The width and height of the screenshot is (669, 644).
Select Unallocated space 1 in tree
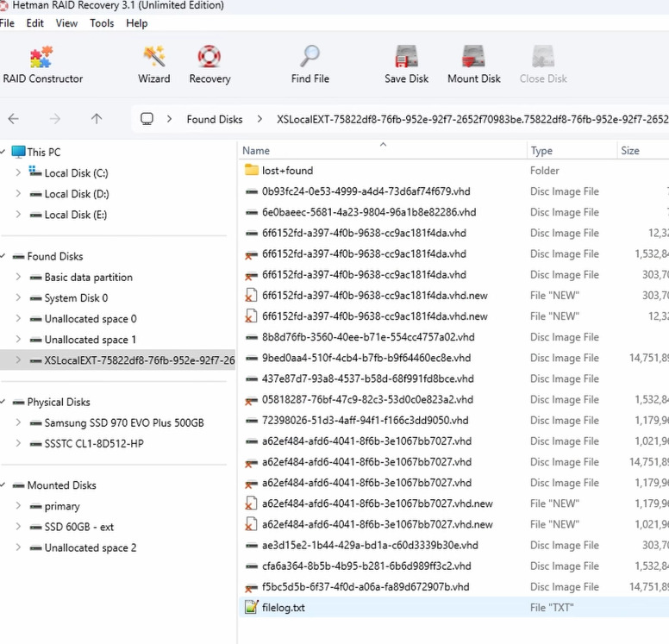(x=91, y=340)
